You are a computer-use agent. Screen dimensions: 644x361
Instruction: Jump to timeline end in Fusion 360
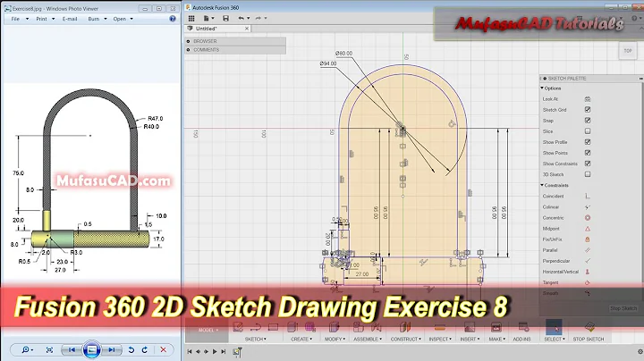click(224, 351)
